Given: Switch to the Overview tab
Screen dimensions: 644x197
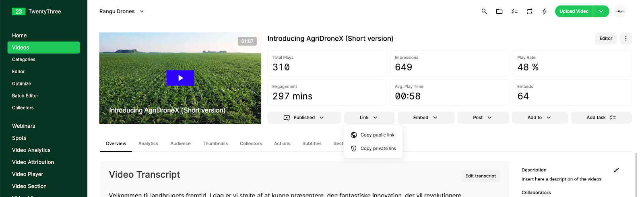Looking at the screenshot, I should coord(116,144).
